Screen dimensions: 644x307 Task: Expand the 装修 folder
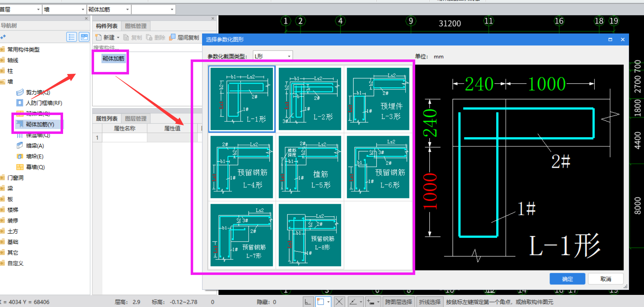point(3,220)
